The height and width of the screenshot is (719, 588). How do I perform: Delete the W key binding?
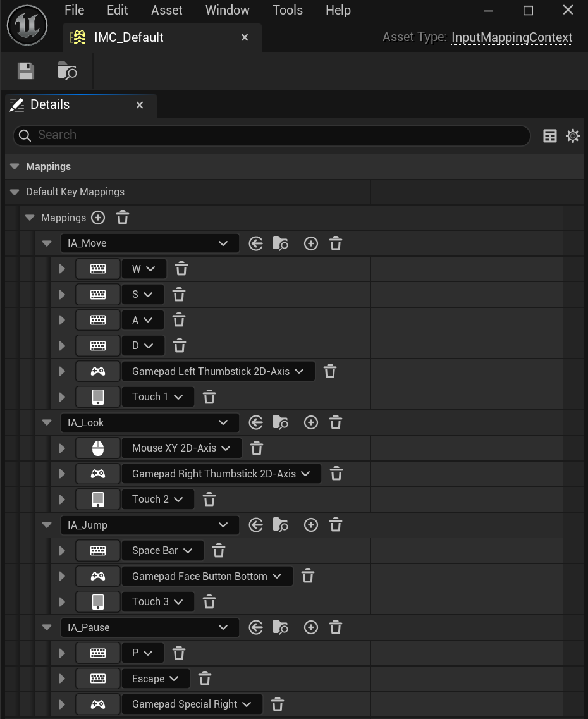pos(181,269)
